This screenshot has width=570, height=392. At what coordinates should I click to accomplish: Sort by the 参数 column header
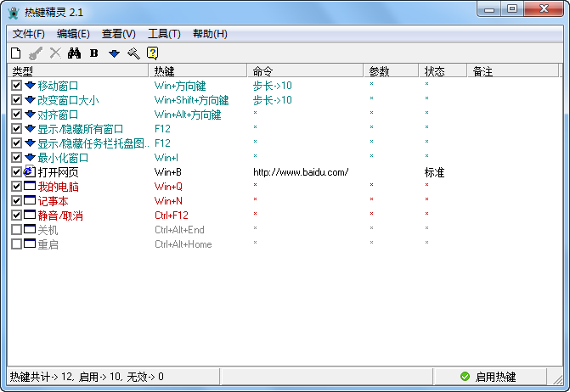pyautogui.click(x=391, y=70)
